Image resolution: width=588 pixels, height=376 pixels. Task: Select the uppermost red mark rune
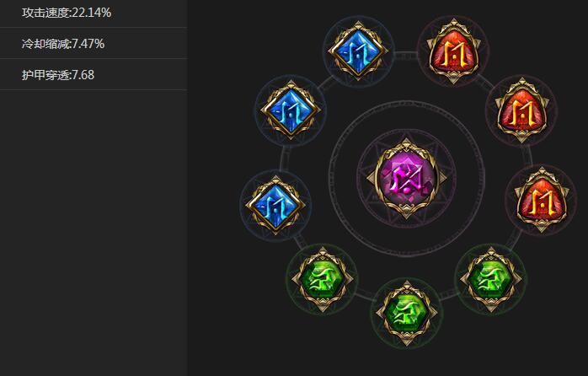tap(453, 51)
